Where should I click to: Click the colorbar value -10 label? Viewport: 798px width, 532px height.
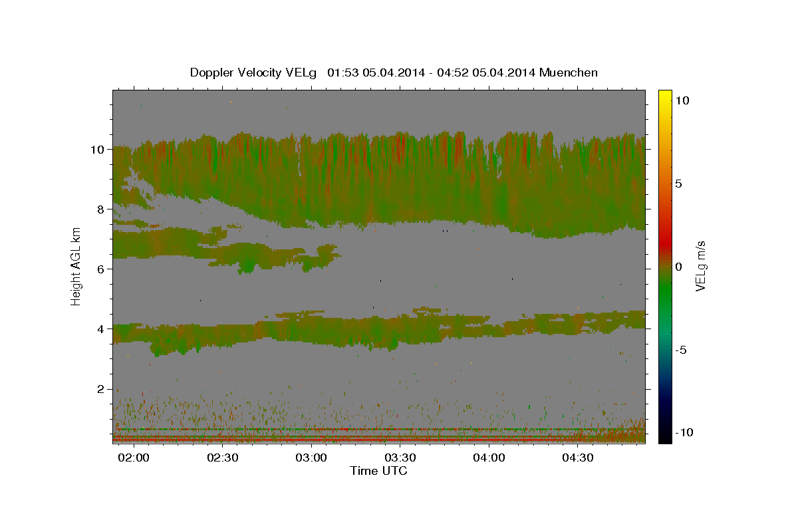coord(684,433)
